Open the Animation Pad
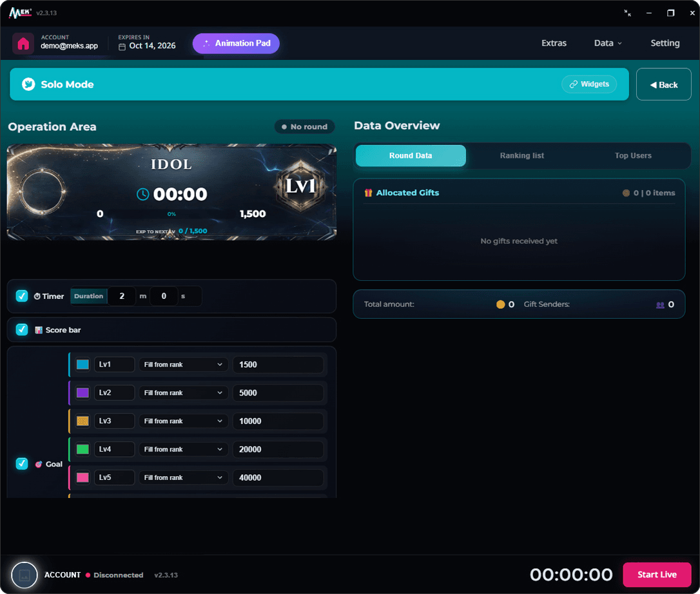The image size is (700, 594). 236,43
